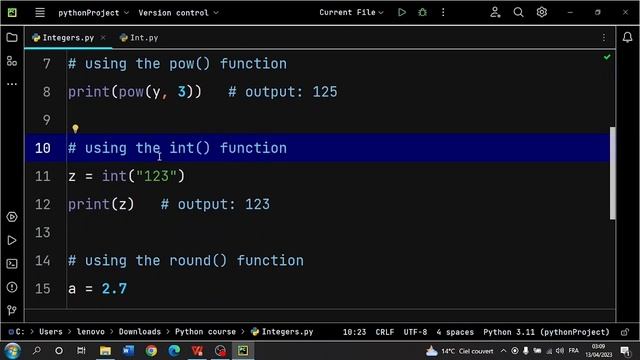Open Microsoft Edge from taskbar
Viewport: 640px width, 360px height.
[174, 351]
